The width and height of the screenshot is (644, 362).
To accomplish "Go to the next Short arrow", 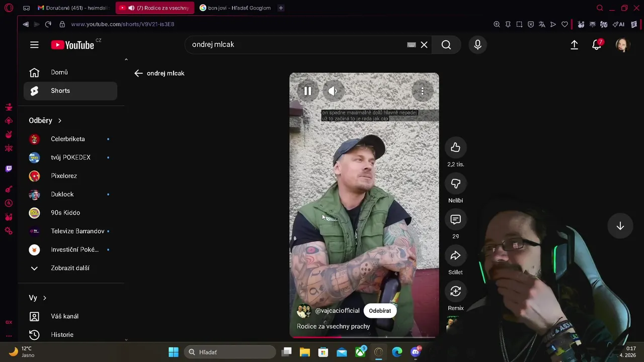I will 620,226.
